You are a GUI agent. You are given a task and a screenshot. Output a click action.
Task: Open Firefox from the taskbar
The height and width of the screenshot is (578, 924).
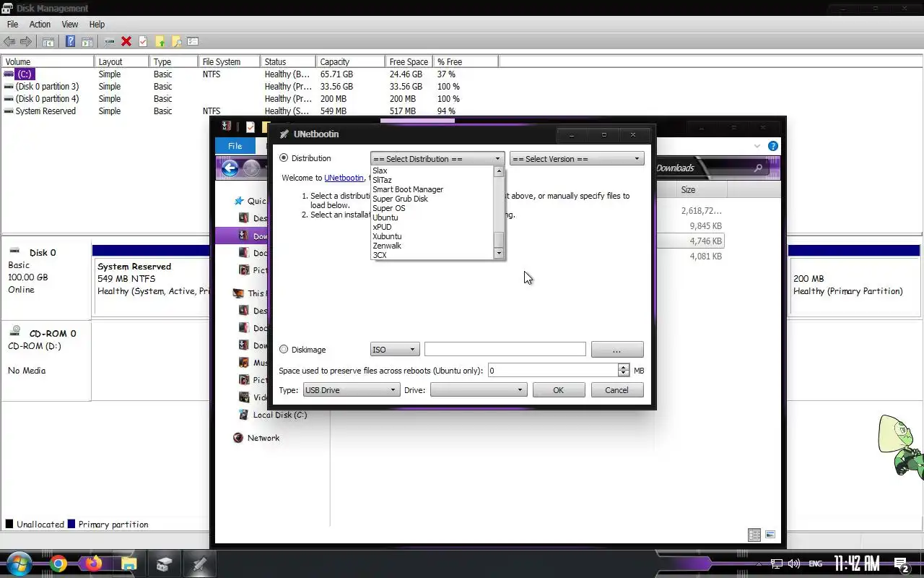coord(94,564)
